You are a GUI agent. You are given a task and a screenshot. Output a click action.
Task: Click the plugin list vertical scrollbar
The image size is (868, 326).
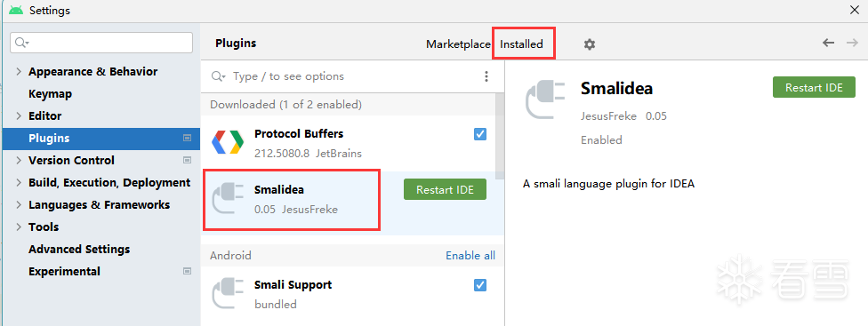[x=499, y=135]
